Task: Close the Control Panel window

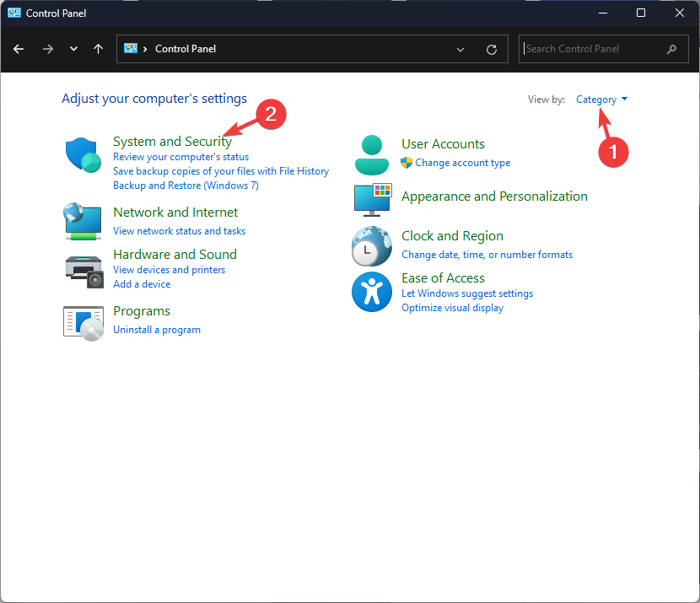Action: pos(679,13)
